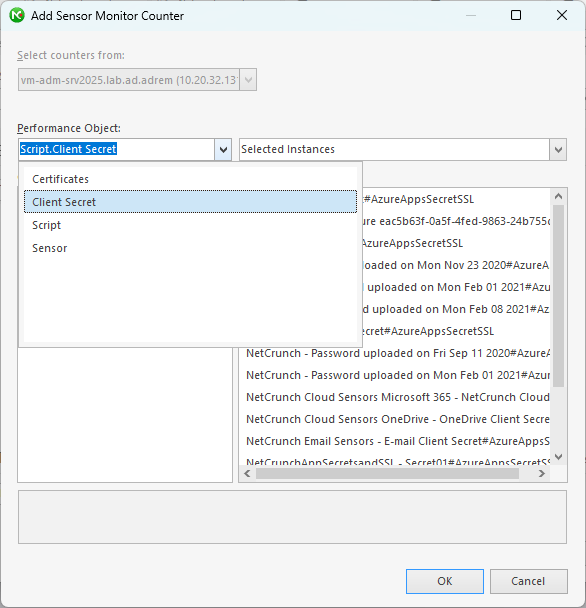Click the vertical scrollbar thumb in instance list
Viewport: 586px width, 608px height.
[x=558, y=296]
